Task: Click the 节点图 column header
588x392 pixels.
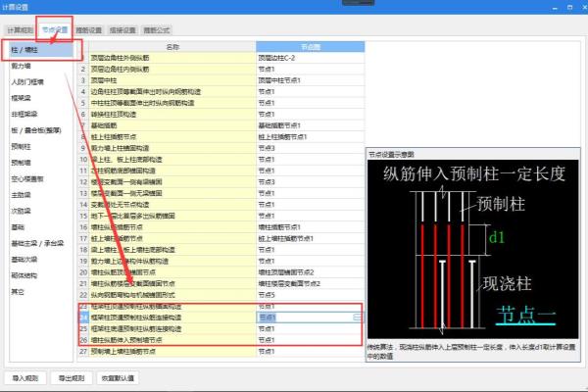Action: click(x=310, y=47)
